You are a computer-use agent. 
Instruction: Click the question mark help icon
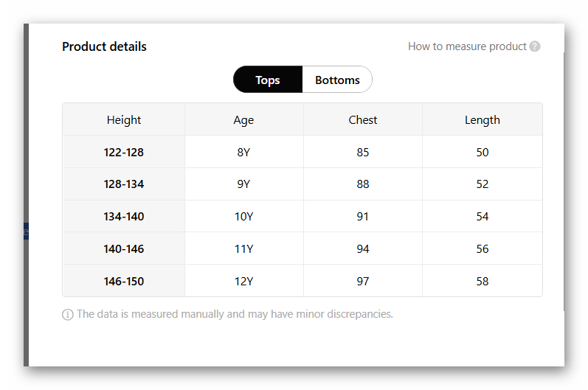coord(535,46)
